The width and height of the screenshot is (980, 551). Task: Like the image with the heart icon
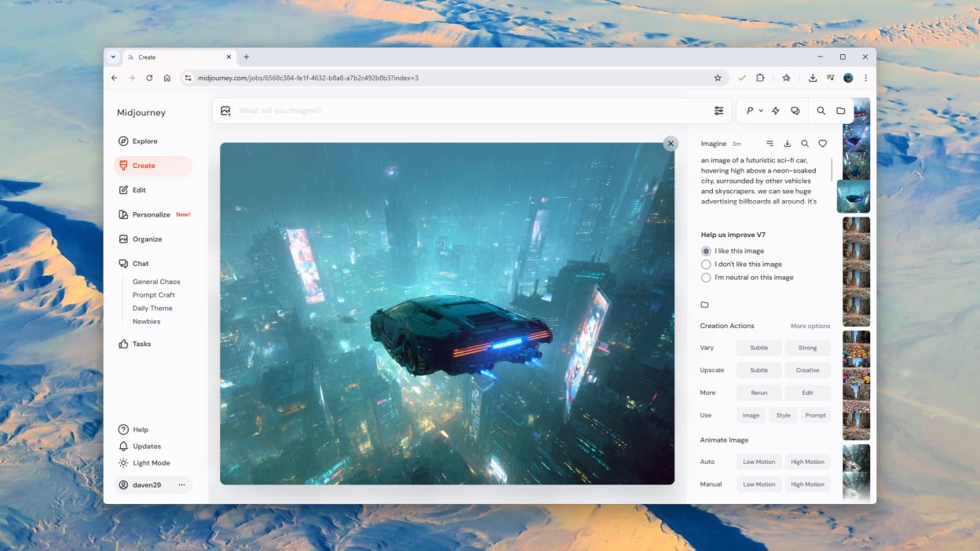tap(823, 144)
